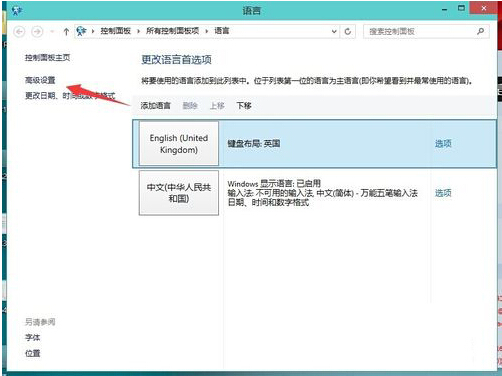
Task: Select English (United Kingdom) language tile
Action: click(179, 143)
